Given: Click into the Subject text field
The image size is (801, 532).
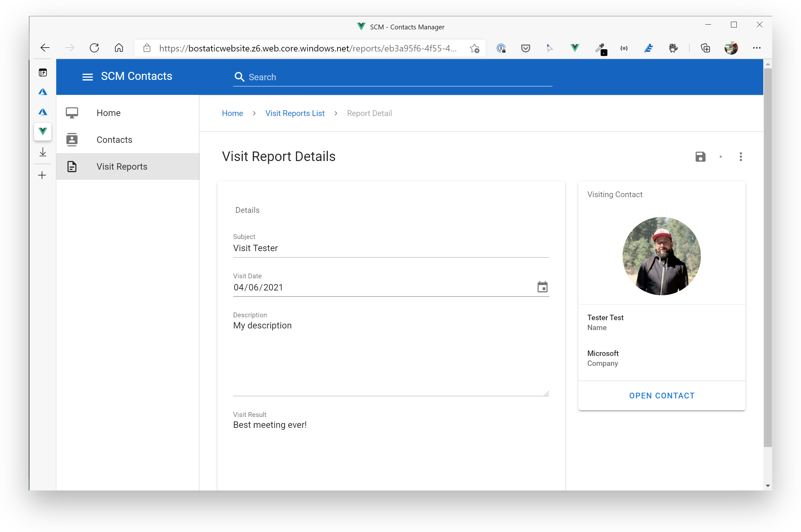Looking at the screenshot, I should point(390,248).
